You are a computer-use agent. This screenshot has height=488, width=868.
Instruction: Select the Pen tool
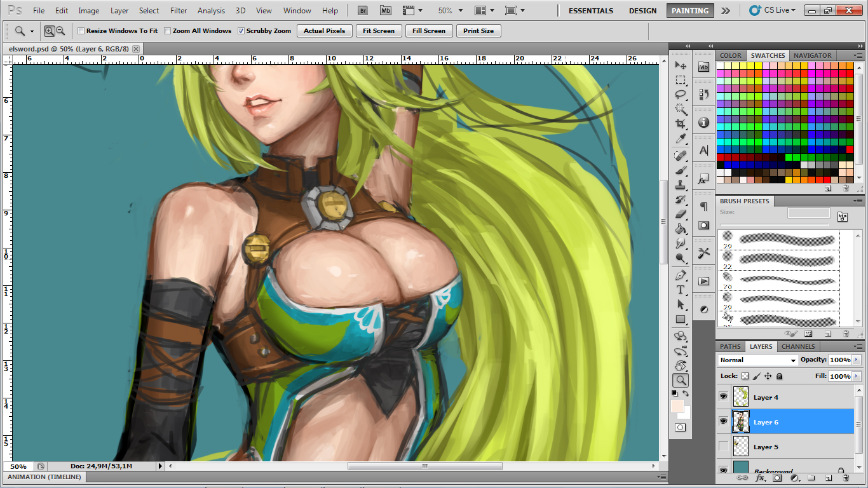[x=681, y=275]
